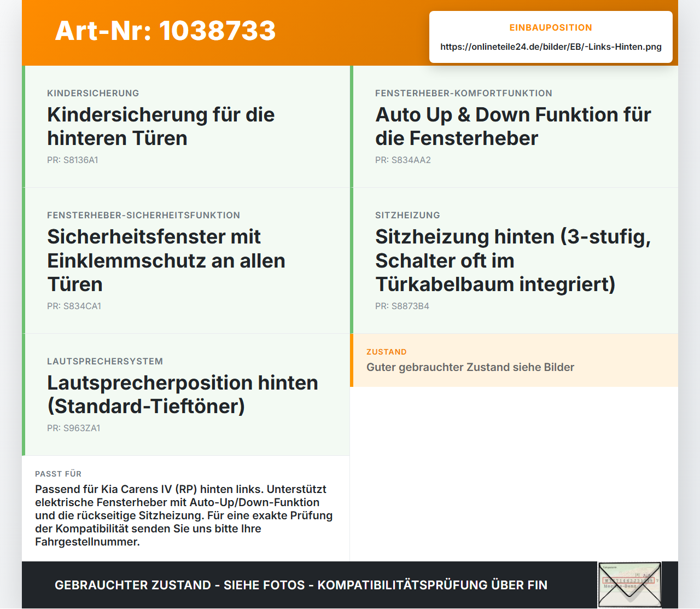Click PR code S834CA1
This screenshot has height=609, width=700.
coord(74,306)
